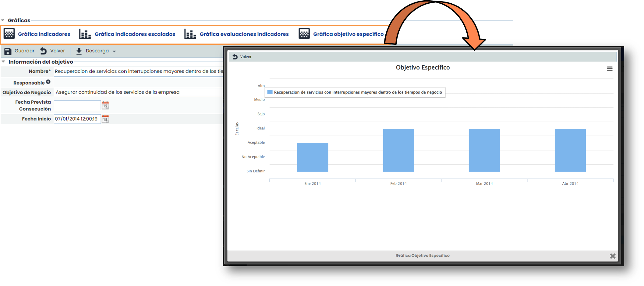Click the Ene 2014 bar
This screenshot has width=644, height=286.
[312, 157]
